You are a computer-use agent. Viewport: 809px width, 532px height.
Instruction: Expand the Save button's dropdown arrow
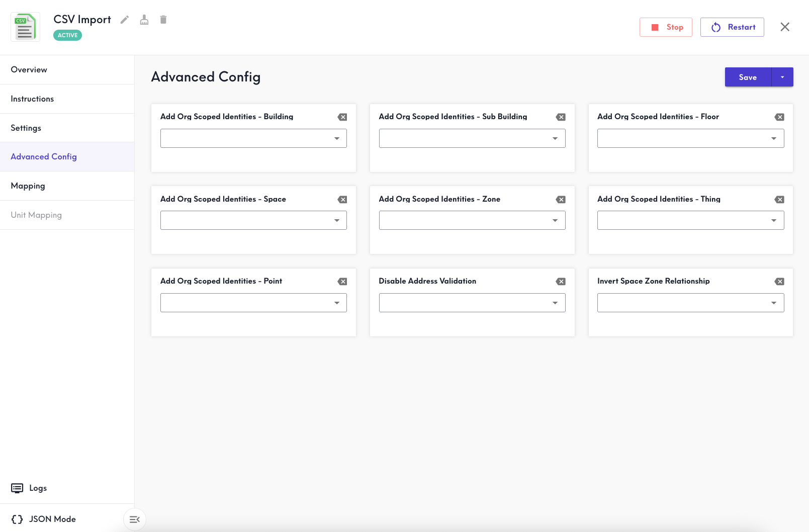(x=782, y=77)
